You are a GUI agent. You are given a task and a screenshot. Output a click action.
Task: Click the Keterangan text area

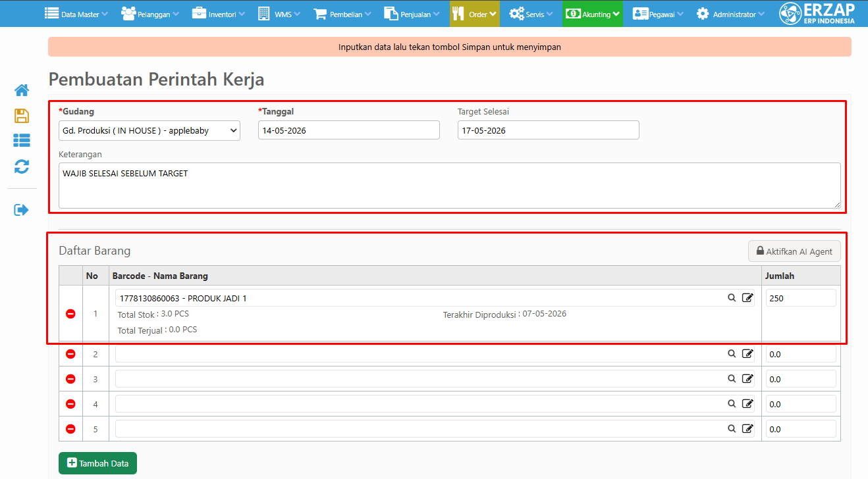tap(450, 186)
